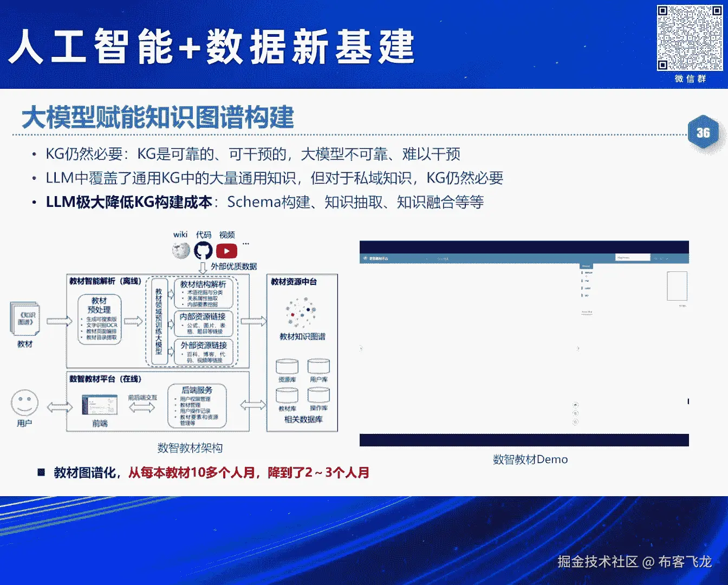Click the 用户库 database cylinder icon

coord(318,367)
